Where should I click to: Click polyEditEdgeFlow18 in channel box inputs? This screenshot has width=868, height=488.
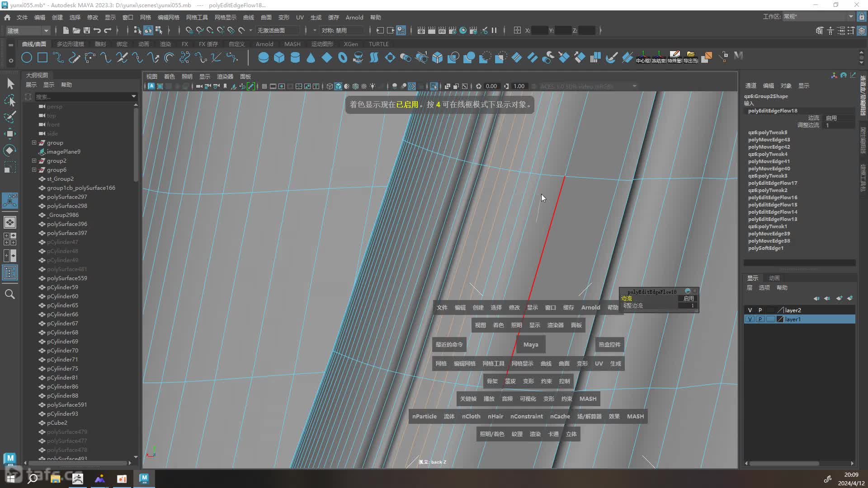click(x=773, y=111)
